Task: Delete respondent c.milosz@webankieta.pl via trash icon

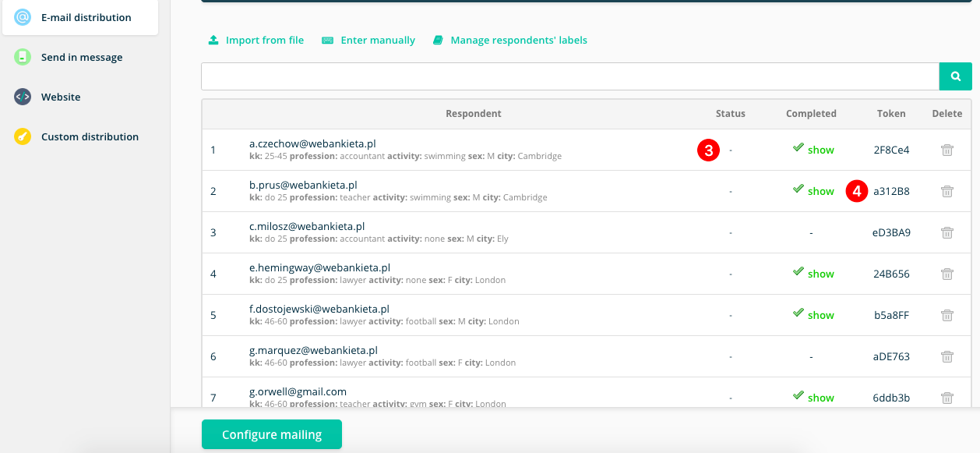Action: click(x=947, y=232)
